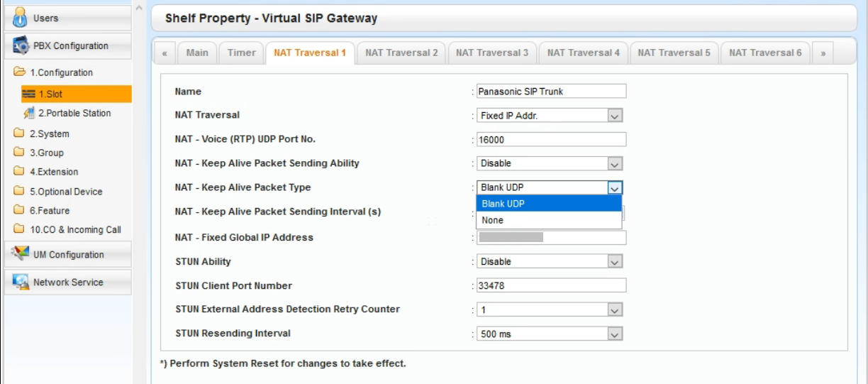Click the UM Configuration icon
This screenshot has height=384, width=868.
[20, 254]
